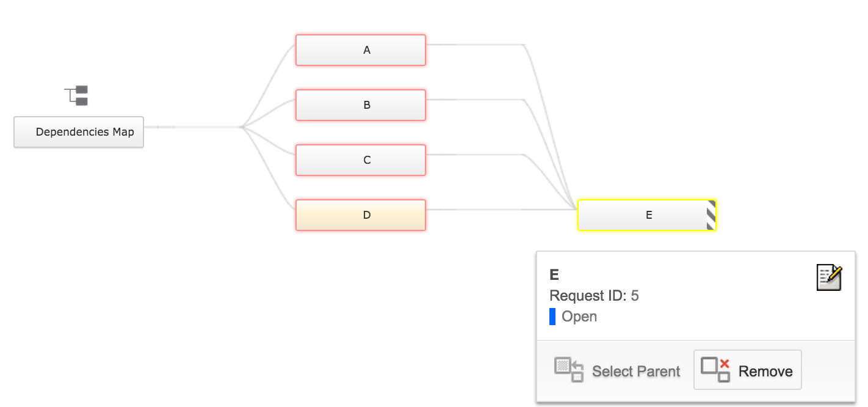
Task: Click the branch junction right of Dependencies Map
Action: [x=242, y=127]
